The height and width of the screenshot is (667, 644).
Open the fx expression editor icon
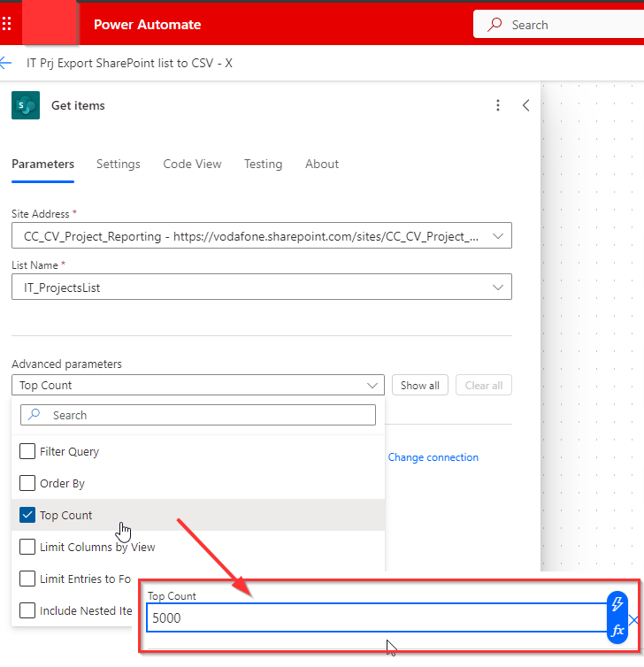[617, 631]
